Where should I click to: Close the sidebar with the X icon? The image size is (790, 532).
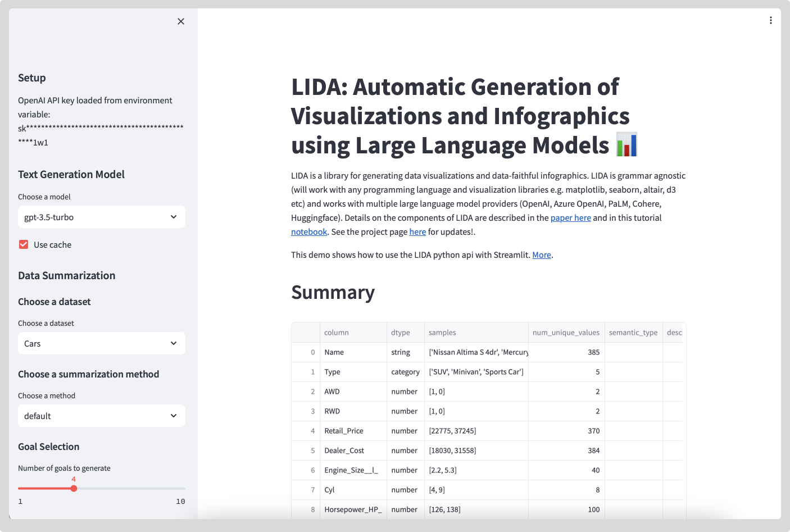point(181,21)
